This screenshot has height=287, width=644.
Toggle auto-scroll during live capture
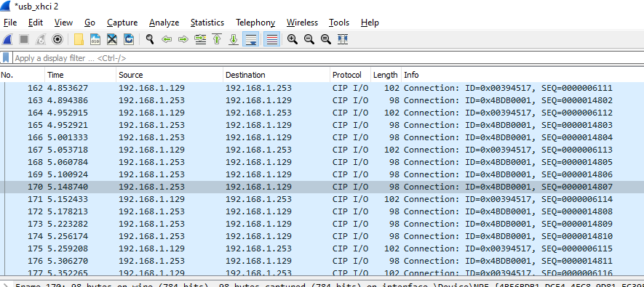[250, 39]
